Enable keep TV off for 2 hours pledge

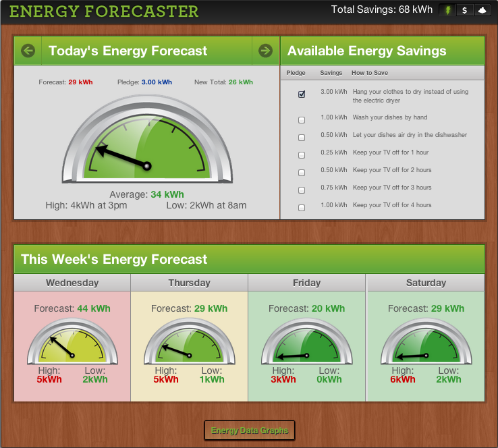[x=302, y=173]
